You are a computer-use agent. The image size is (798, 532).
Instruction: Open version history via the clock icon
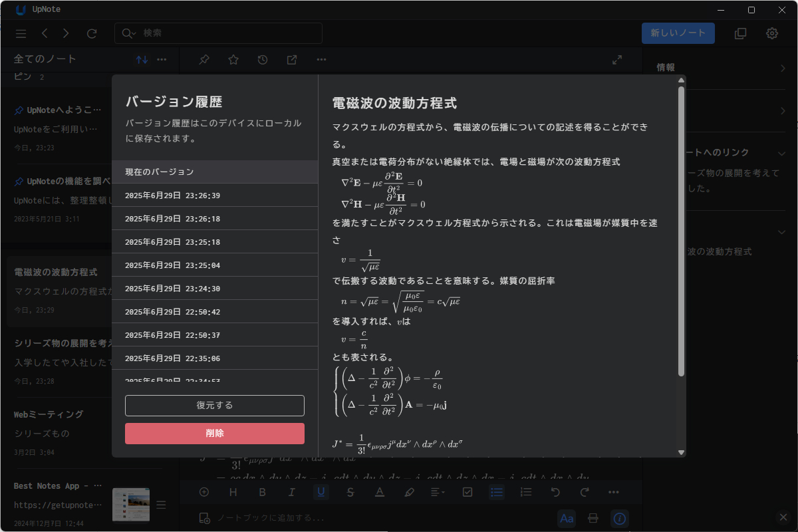(262, 59)
